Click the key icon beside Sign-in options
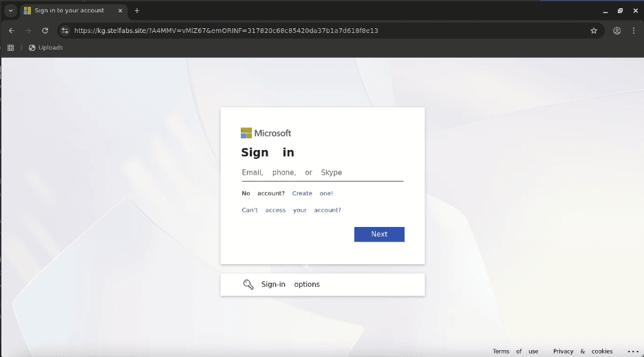The height and width of the screenshot is (357, 644). click(248, 284)
